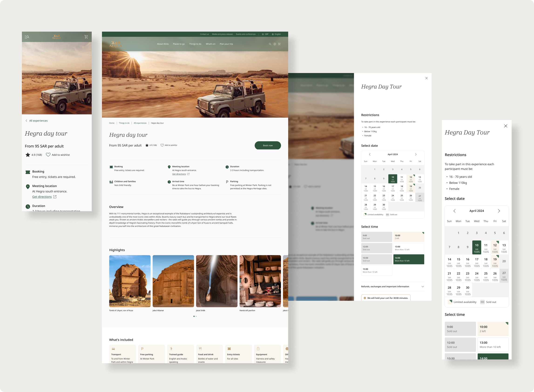Click the AlUla logo in desktop header

115,44
